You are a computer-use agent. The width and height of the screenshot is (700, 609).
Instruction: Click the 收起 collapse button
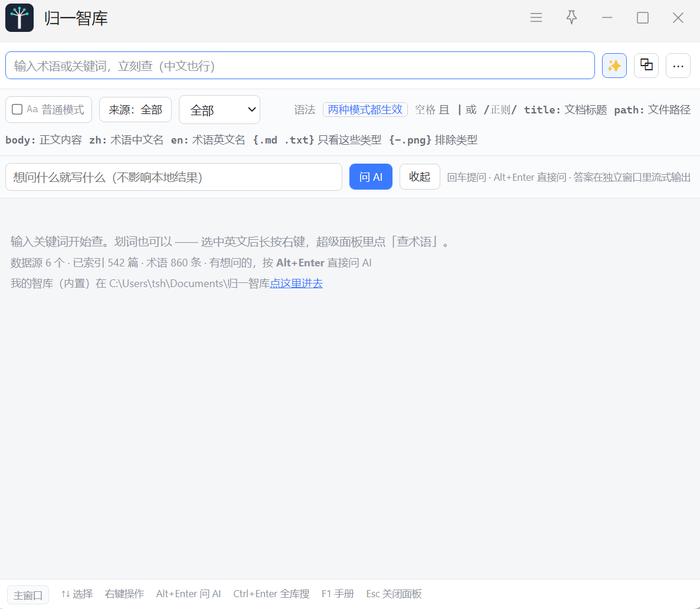pos(420,177)
